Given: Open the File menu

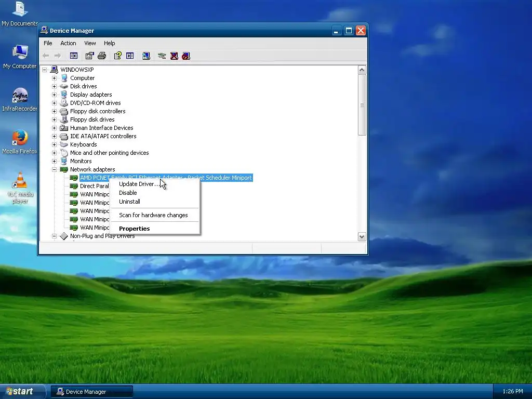Looking at the screenshot, I should point(48,43).
